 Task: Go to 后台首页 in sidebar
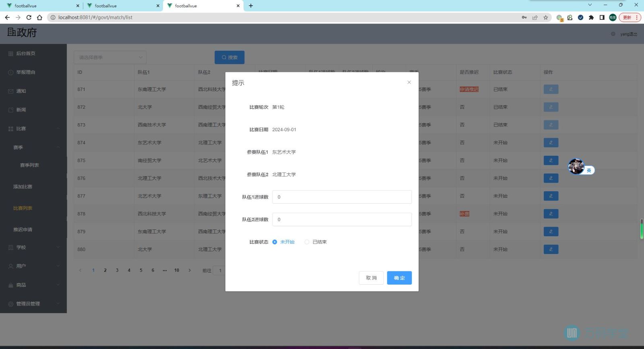point(25,54)
